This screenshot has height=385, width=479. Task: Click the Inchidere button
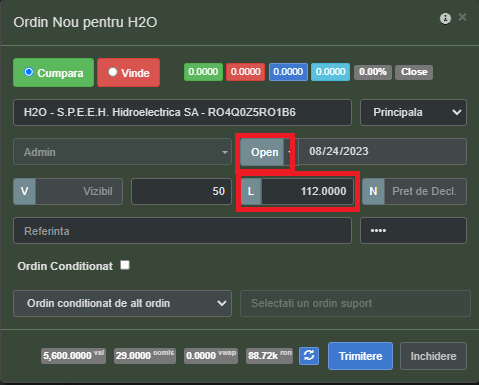point(433,356)
